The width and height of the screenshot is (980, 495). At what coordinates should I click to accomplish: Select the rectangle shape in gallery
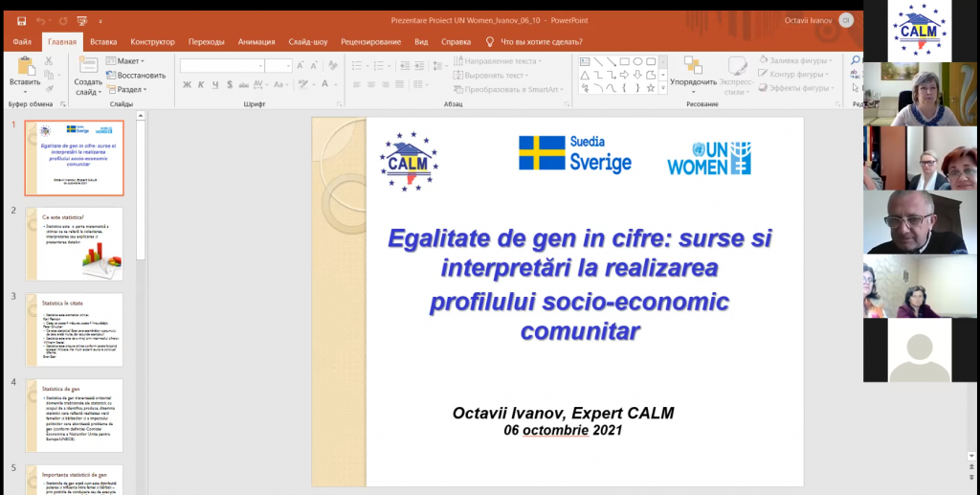pos(624,61)
